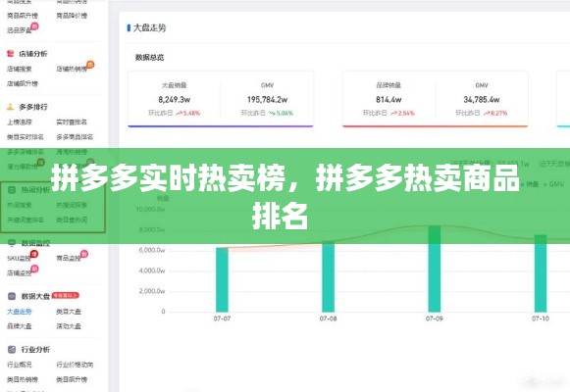Click the badge on 商品监控
The image size is (570, 392).
point(84,254)
